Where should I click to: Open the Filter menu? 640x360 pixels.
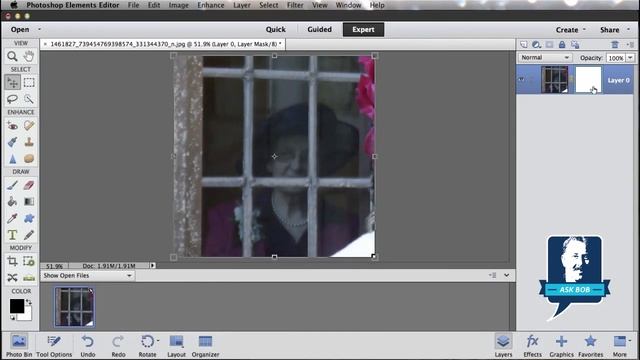click(295, 5)
